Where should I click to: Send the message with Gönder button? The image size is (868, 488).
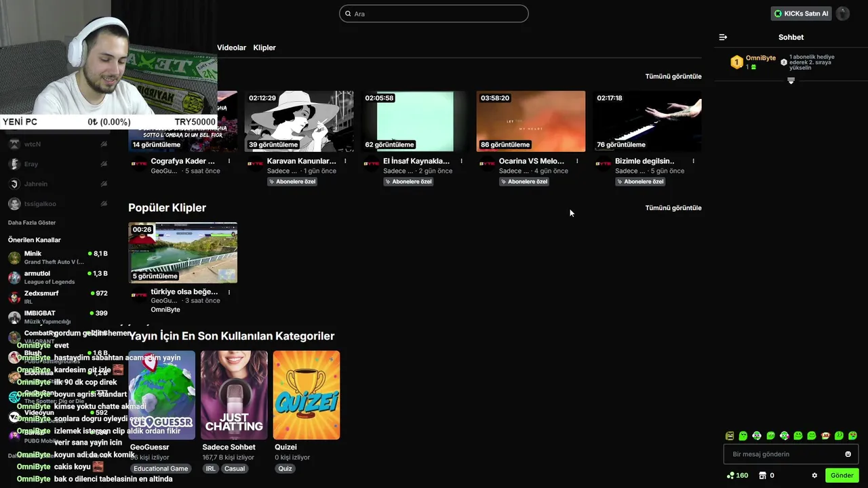[842, 475]
